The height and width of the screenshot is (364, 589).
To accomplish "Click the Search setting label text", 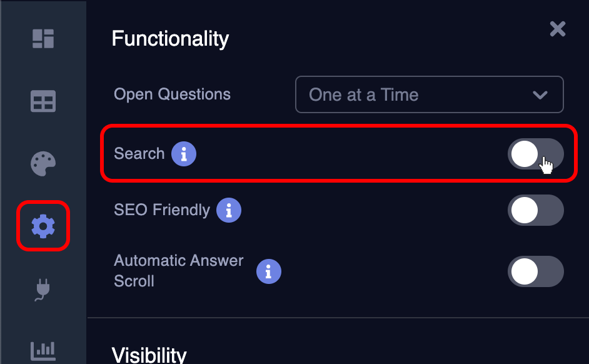I will click(139, 154).
